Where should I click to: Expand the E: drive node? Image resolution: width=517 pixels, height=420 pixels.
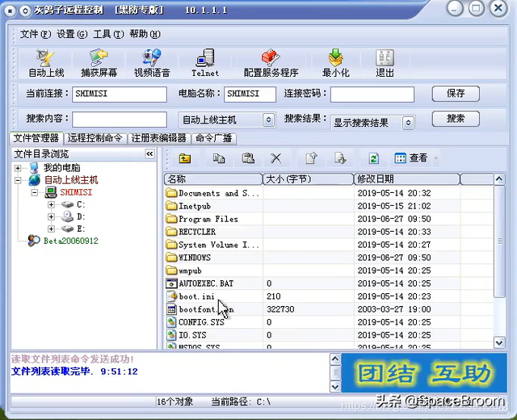tap(51, 229)
